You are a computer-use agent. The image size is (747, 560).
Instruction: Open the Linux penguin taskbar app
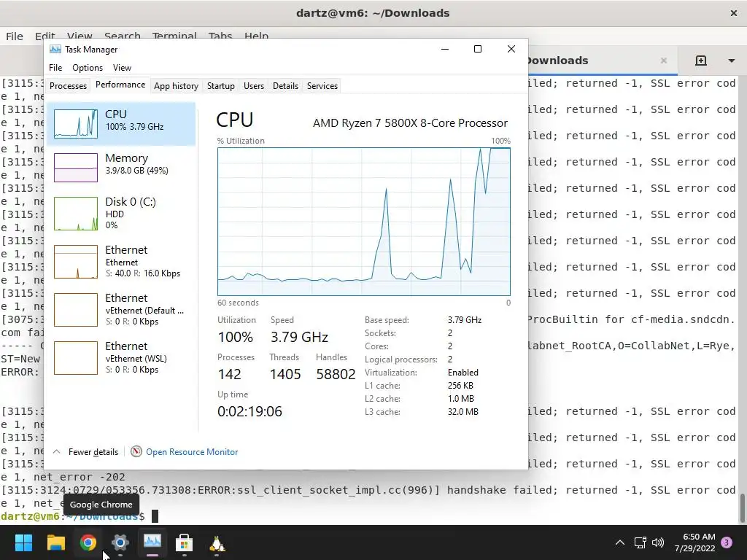(x=217, y=542)
